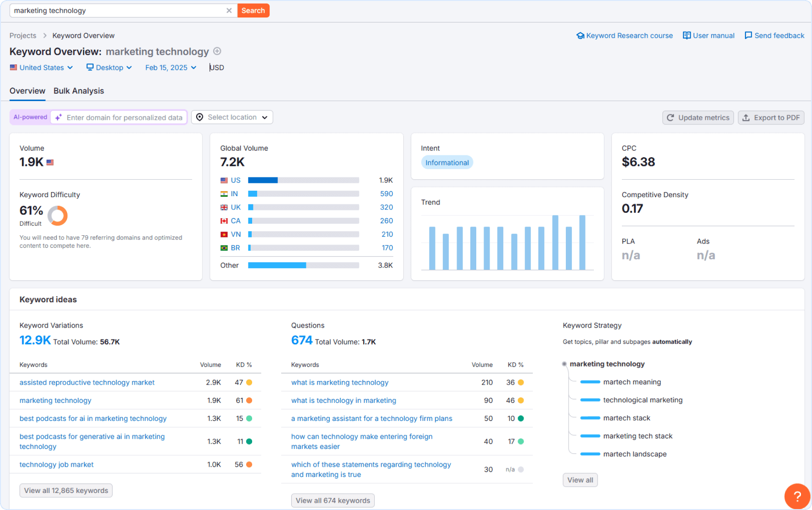This screenshot has width=812, height=510.
Task: Click the 12.9K keyword variations count
Action: point(35,340)
